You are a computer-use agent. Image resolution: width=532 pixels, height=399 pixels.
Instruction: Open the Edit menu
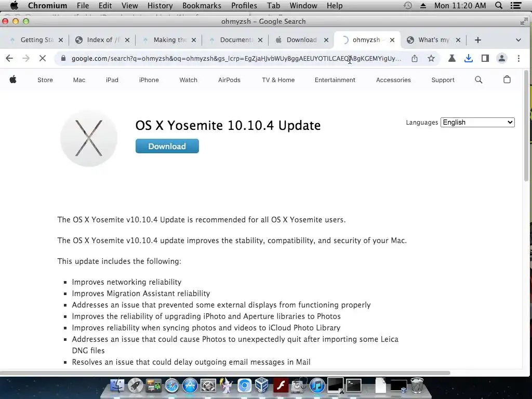[x=105, y=5]
